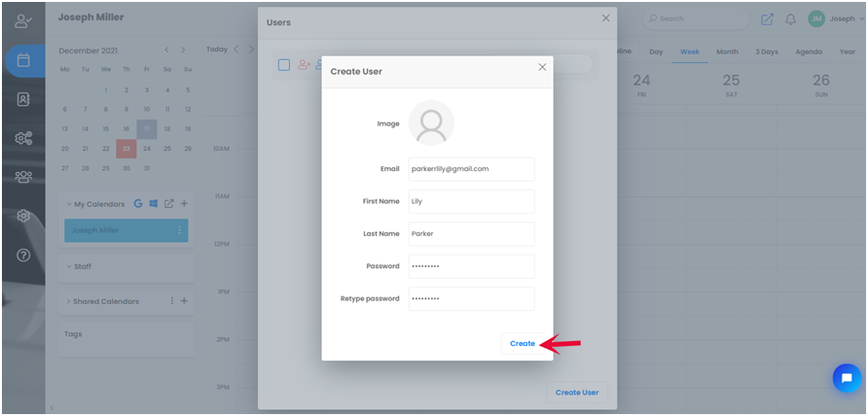Click the Create button in Create User dialog
The image size is (868, 416).
pyautogui.click(x=522, y=343)
